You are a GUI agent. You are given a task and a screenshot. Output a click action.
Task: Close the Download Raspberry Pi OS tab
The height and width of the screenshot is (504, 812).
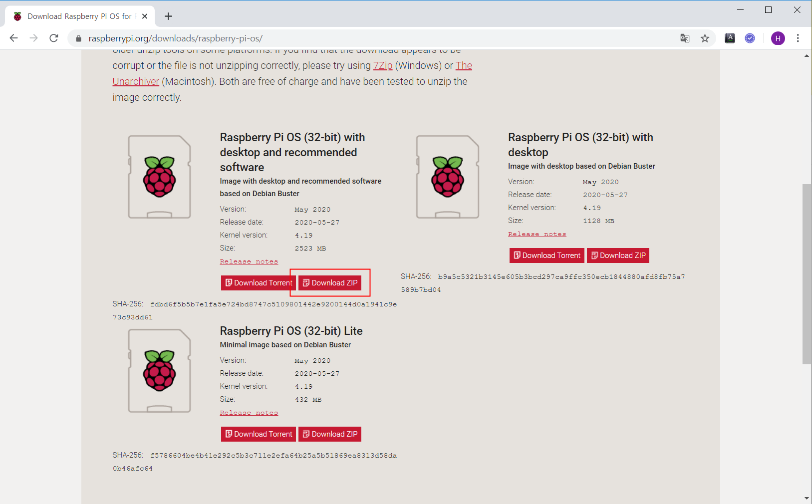145,16
